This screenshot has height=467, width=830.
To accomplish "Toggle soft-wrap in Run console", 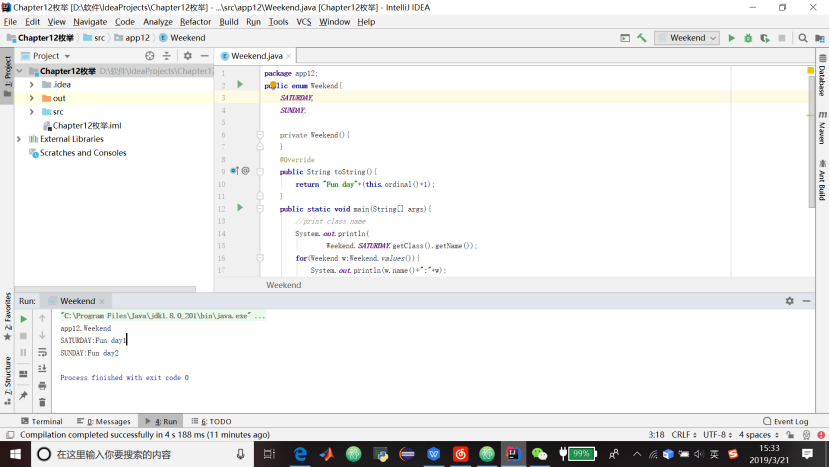I will [42, 352].
